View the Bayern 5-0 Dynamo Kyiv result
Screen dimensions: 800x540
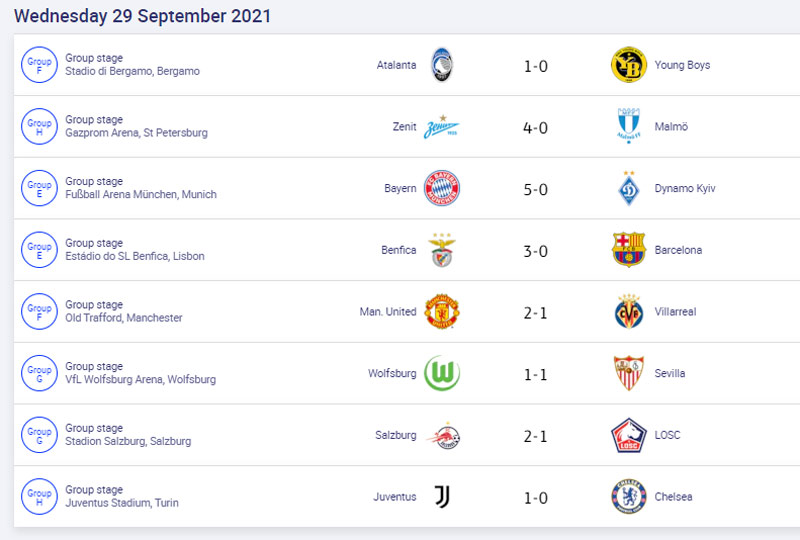536,189
